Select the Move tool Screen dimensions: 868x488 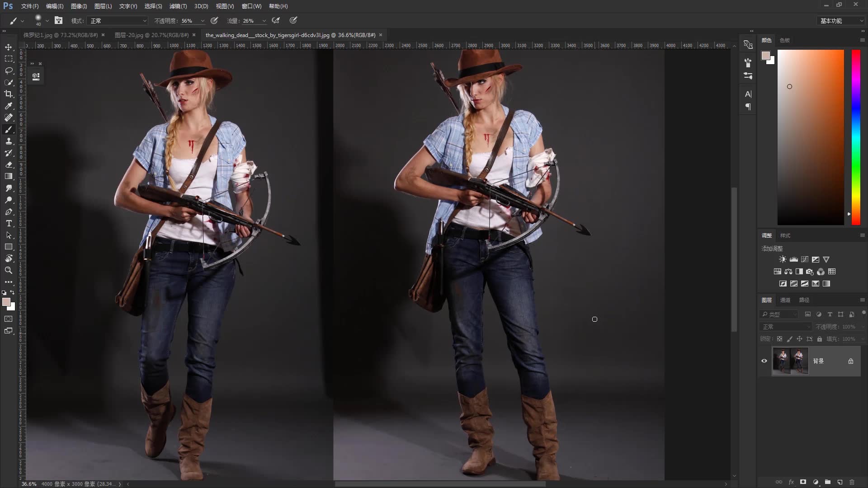point(9,47)
